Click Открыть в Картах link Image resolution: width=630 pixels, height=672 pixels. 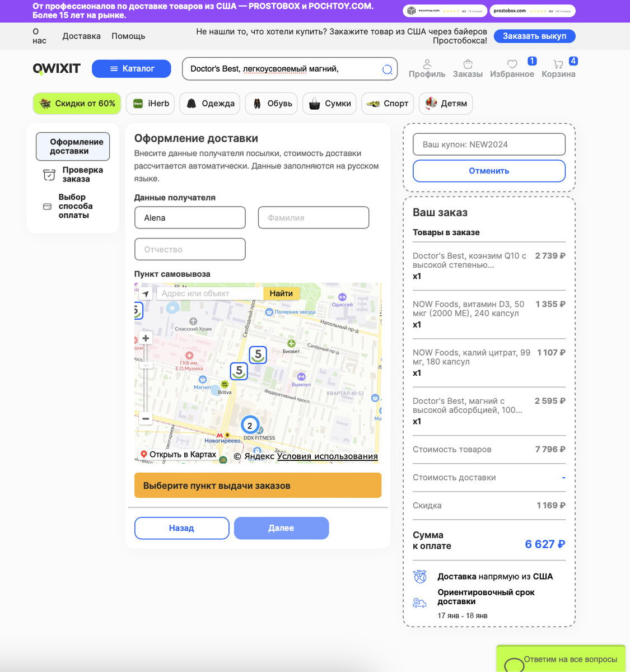(178, 455)
